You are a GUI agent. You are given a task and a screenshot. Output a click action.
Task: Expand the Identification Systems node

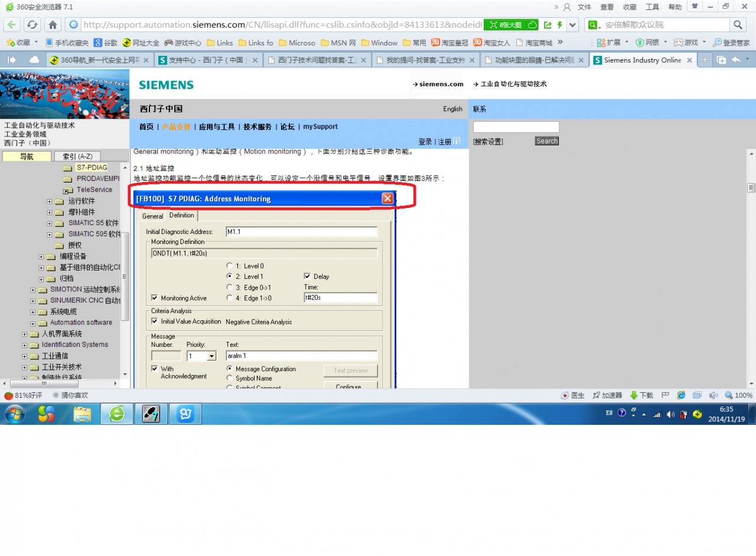pos(25,345)
